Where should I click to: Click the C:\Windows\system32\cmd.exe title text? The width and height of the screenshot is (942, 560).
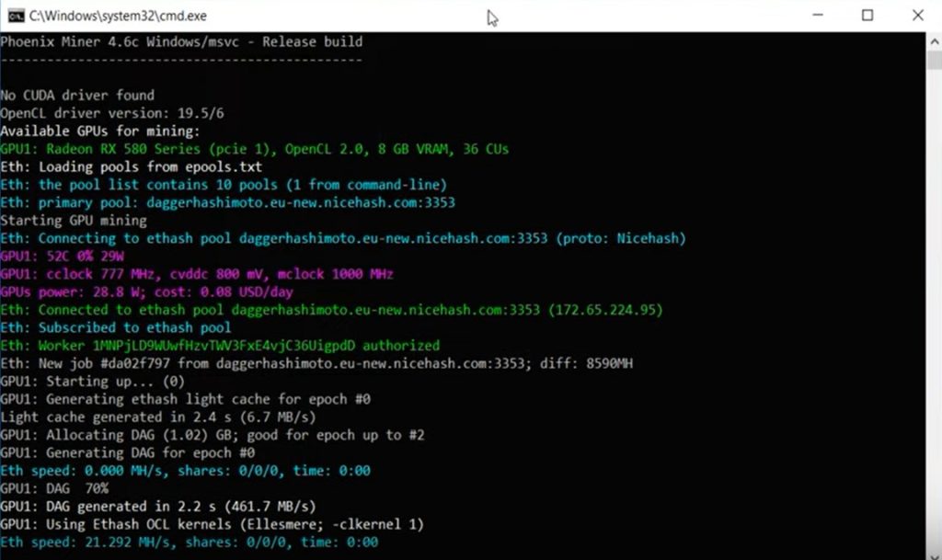click(118, 16)
